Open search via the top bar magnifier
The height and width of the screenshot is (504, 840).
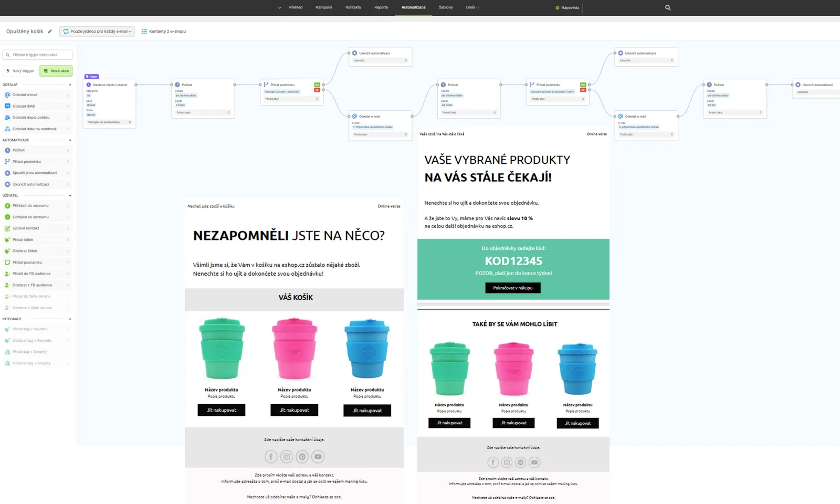668,8
